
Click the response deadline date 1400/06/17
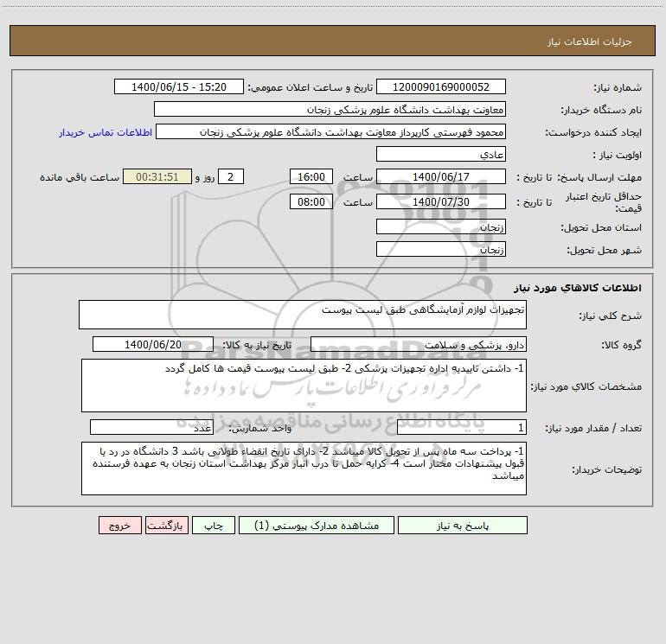click(441, 176)
